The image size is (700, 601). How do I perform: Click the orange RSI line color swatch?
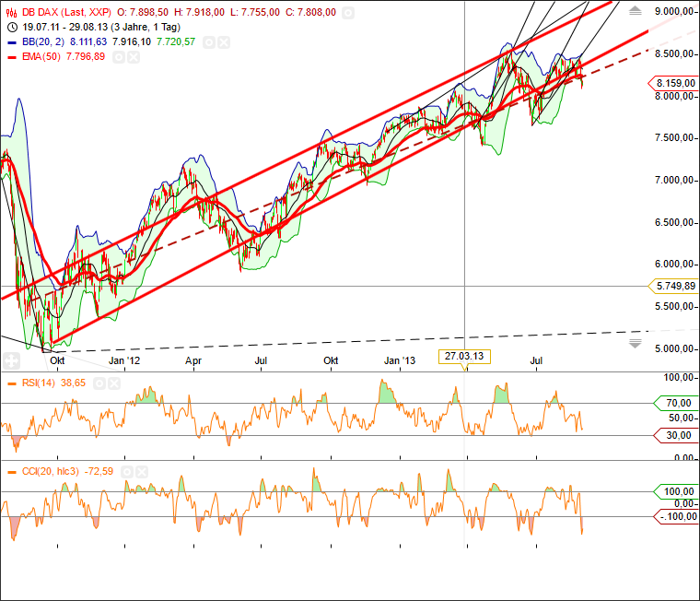tap(12, 383)
